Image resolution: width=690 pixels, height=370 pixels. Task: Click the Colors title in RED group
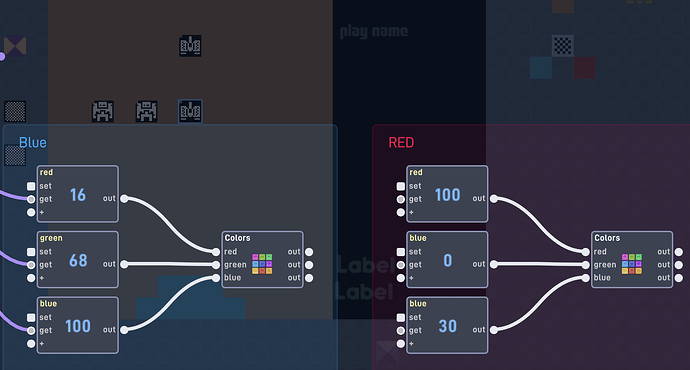(607, 238)
